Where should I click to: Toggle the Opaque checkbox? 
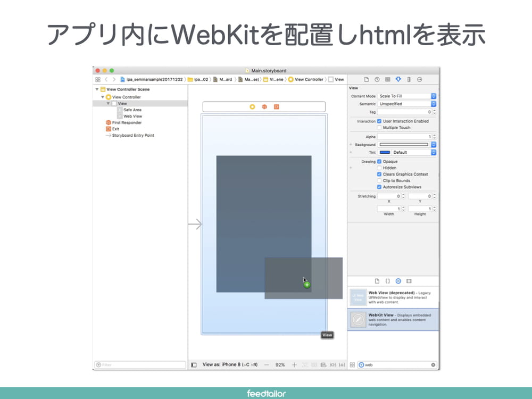point(379,162)
